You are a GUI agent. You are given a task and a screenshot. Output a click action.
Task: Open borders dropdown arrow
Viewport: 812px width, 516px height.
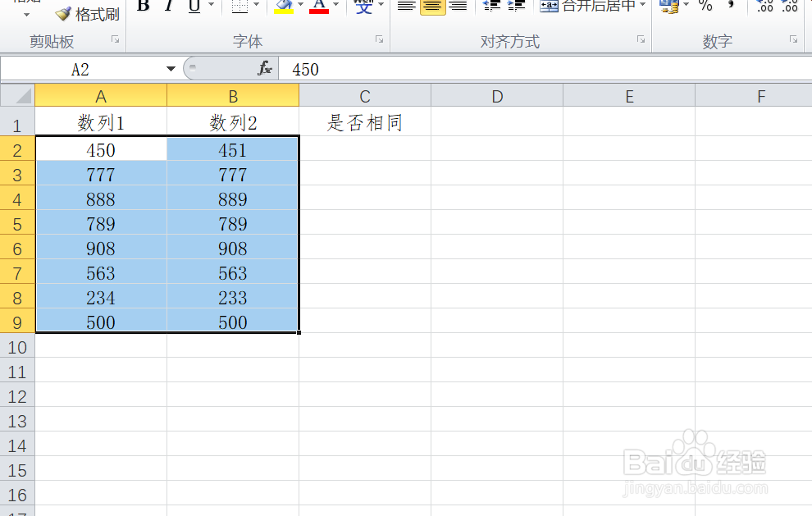click(256, 5)
